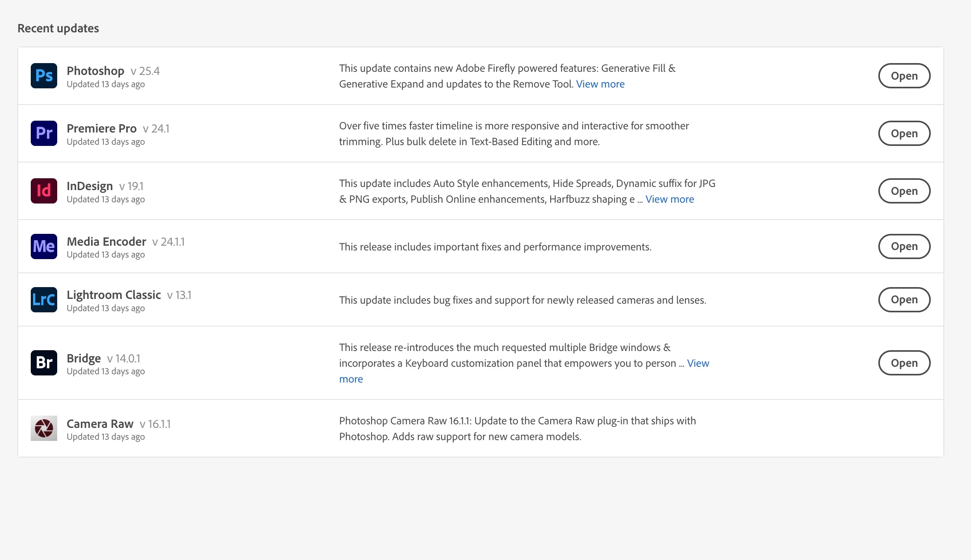The width and height of the screenshot is (971, 560).
Task: Click the Media Encoder app icon
Action: (44, 246)
